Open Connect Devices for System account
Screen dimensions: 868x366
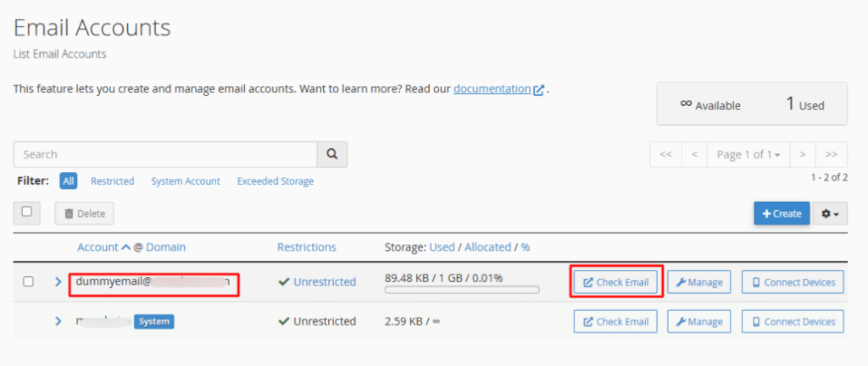793,322
